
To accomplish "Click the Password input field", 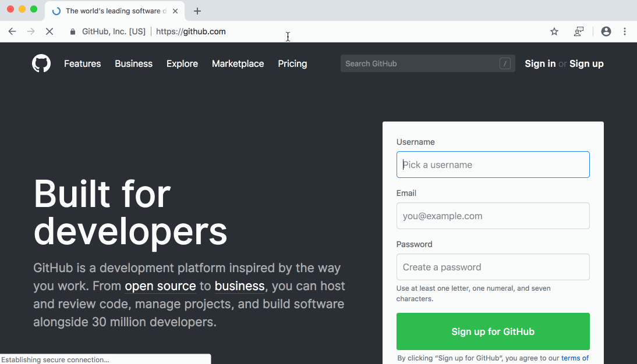I will [x=493, y=267].
